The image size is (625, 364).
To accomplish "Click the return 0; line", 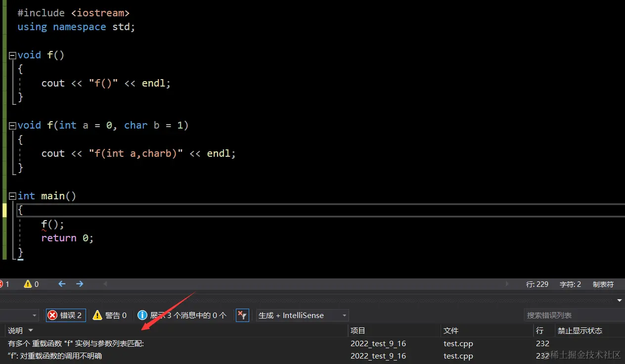I will coord(67,238).
